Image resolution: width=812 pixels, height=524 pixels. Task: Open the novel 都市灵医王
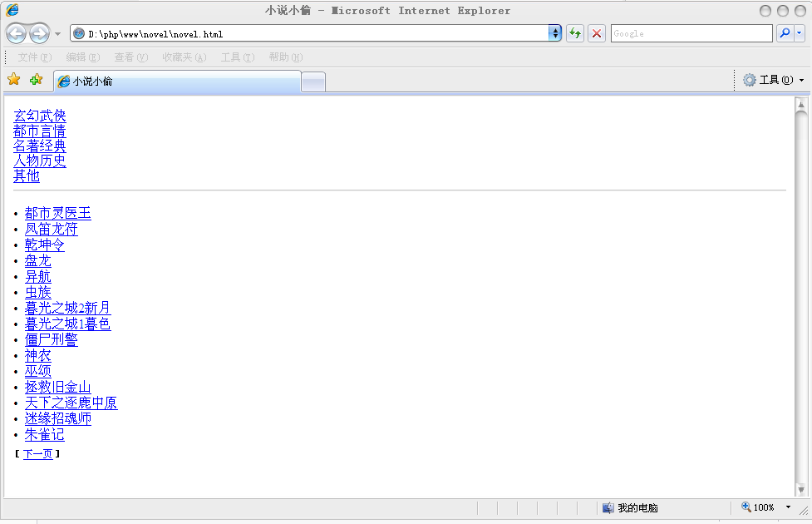58,213
